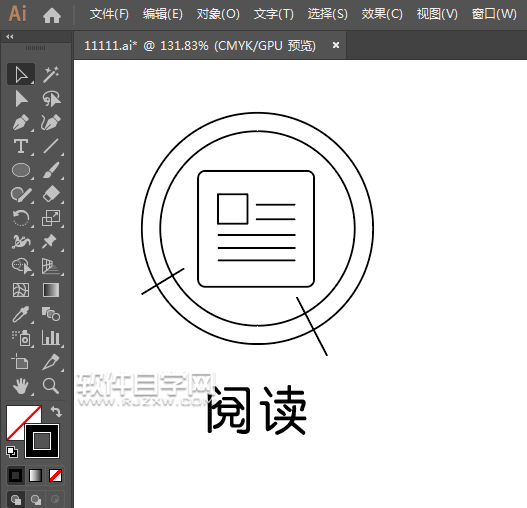The width and height of the screenshot is (527, 508).
Task: Select the Artboard tool
Action: tap(20, 362)
